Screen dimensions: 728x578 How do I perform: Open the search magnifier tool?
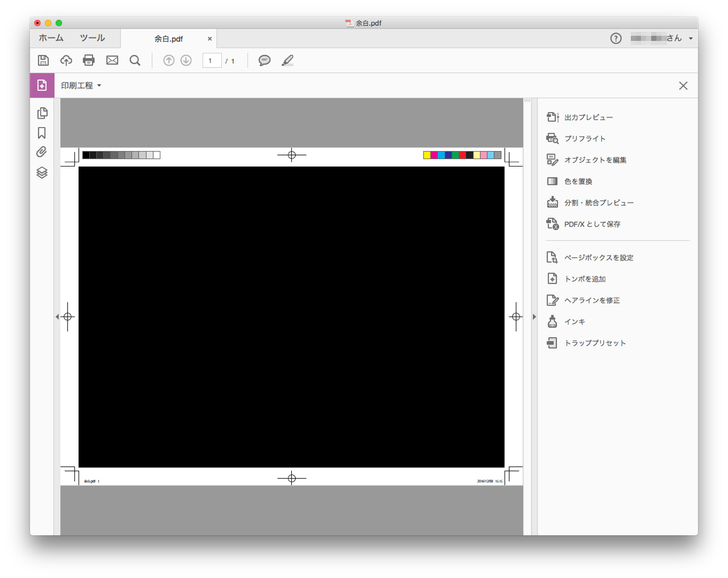(x=135, y=60)
